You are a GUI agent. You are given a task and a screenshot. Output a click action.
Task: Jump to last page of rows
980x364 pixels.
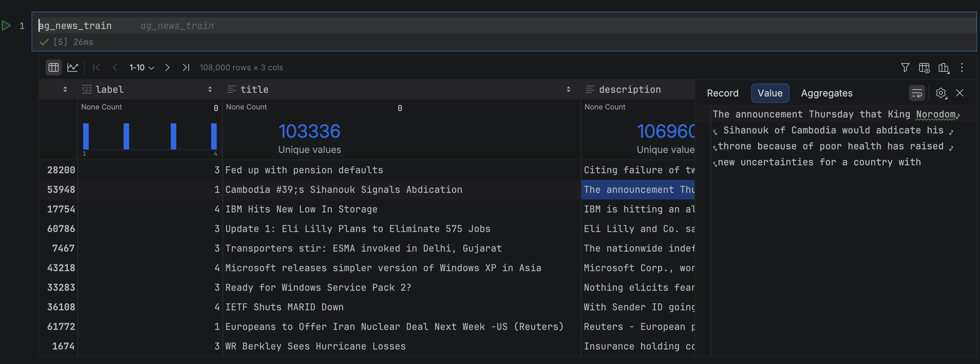point(186,67)
